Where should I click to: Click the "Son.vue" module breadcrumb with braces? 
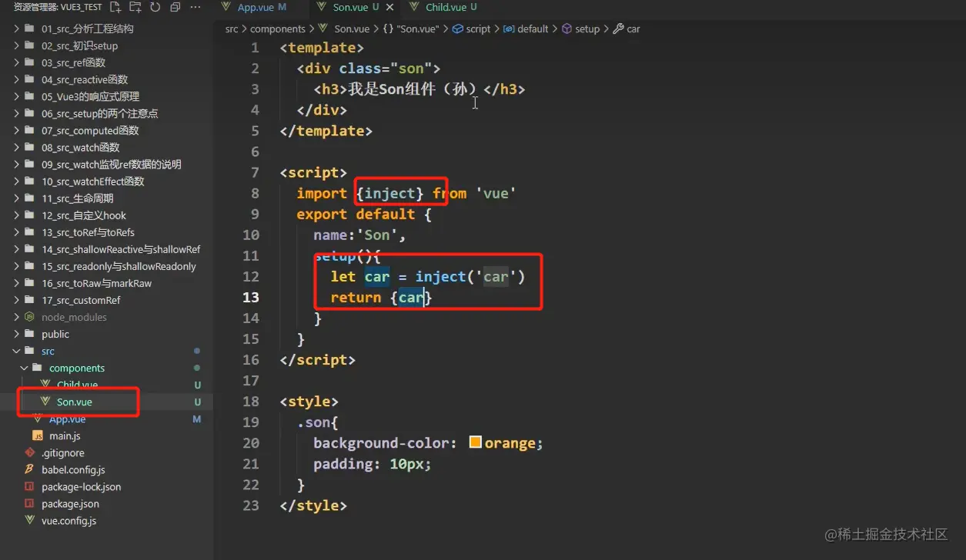(411, 28)
